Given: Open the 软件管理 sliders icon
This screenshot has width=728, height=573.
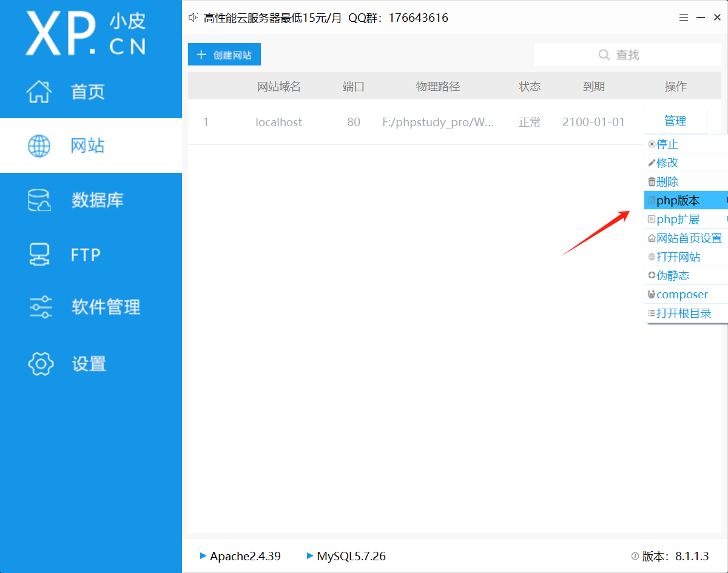Looking at the screenshot, I should coord(41,307).
